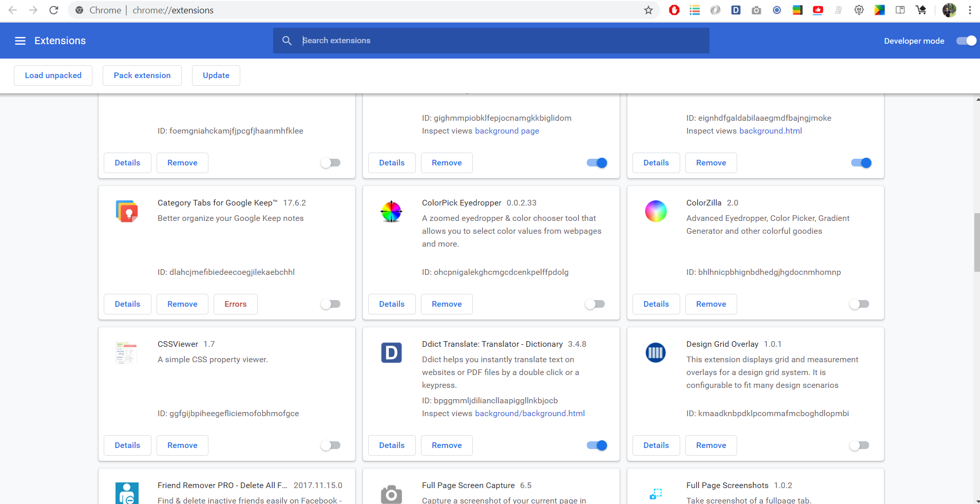Open the gear wrench extension icon

tap(859, 10)
